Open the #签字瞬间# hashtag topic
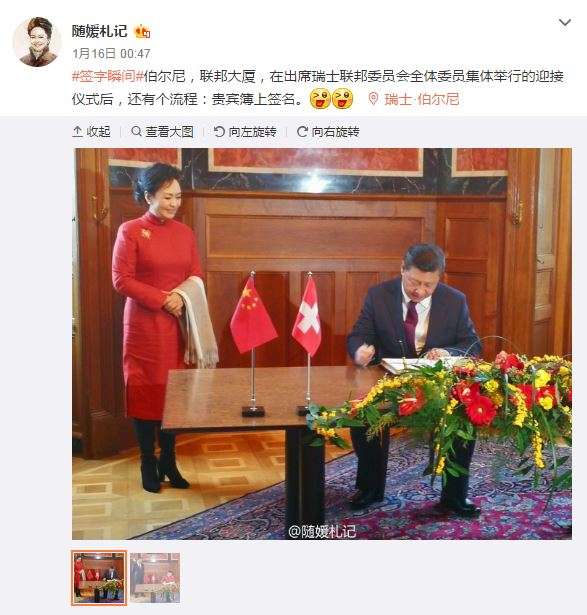The height and width of the screenshot is (615, 587). (107, 76)
